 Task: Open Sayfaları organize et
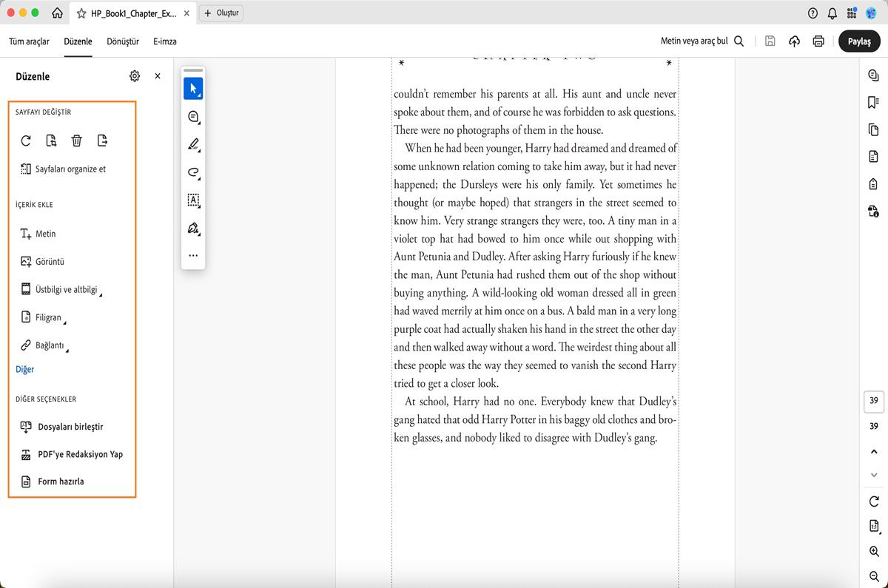(x=64, y=169)
